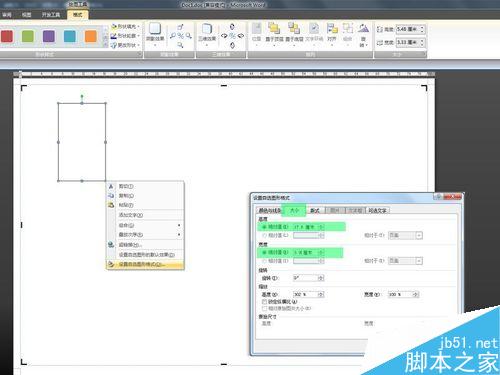Switch to the View (视图) ribbon tab
Image resolution: width=500 pixels, height=375 pixels.
click(26, 15)
